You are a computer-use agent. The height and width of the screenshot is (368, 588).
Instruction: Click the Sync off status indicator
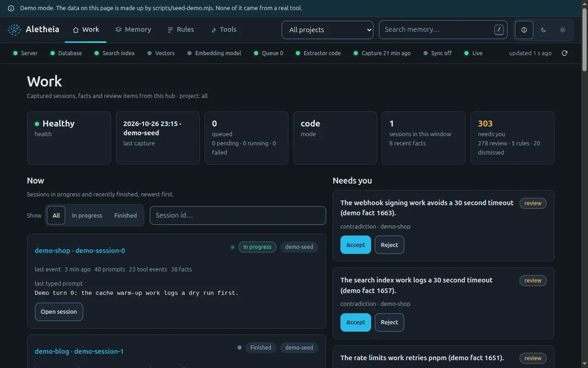438,53
